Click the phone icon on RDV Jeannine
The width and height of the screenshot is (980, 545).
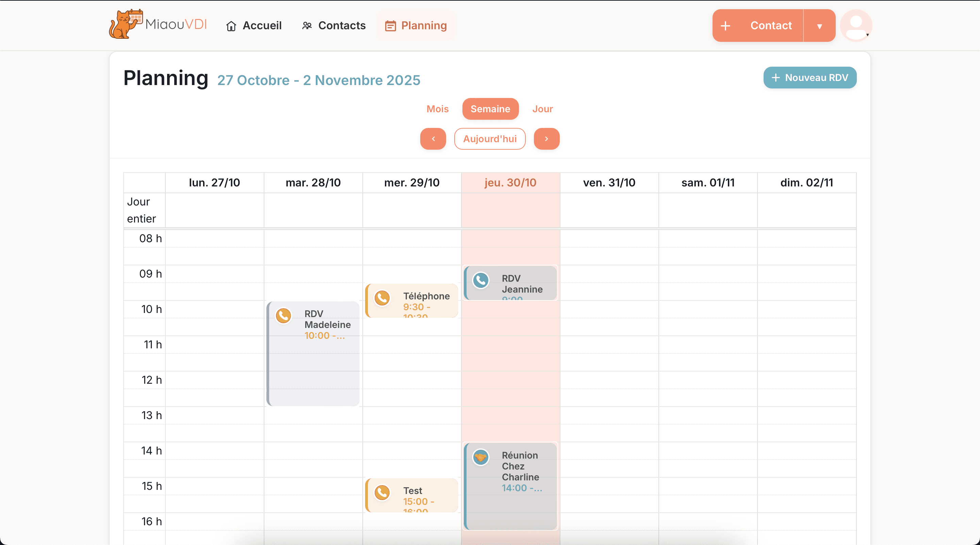pyautogui.click(x=481, y=280)
